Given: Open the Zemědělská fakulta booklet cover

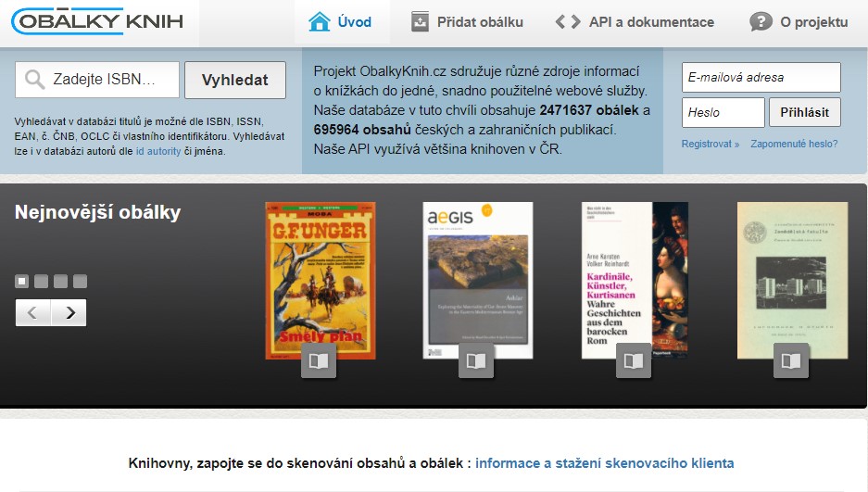Looking at the screenshot, I should tap(792, 281).
